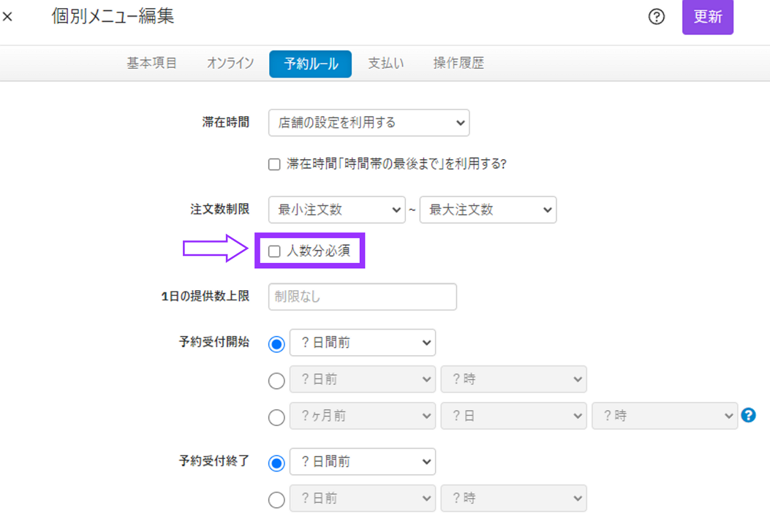
Task: Close the 個別メニュー編集 dialog with X
Action: 7,17
